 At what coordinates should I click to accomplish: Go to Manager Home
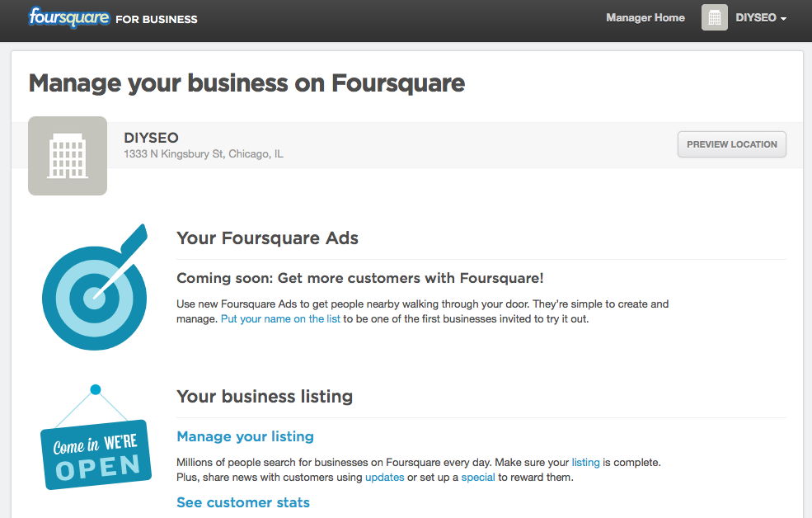point(645,17)
